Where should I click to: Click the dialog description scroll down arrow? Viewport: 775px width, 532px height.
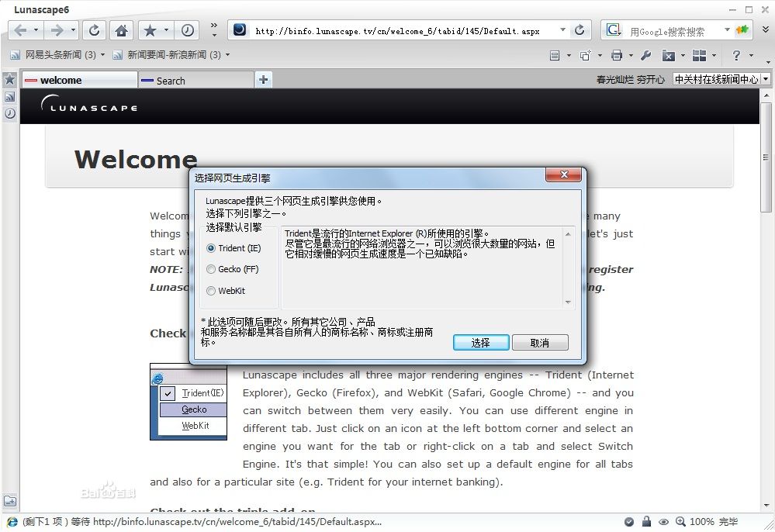pyautogui.click(x=568, y=302)
